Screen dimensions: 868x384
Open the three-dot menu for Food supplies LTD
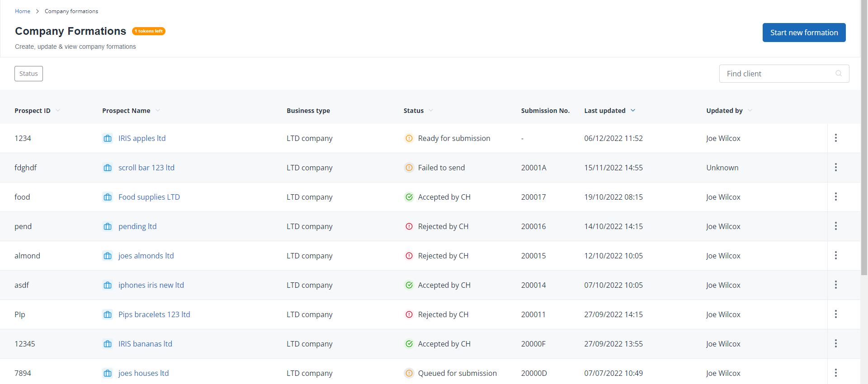[x=835, y=197]
